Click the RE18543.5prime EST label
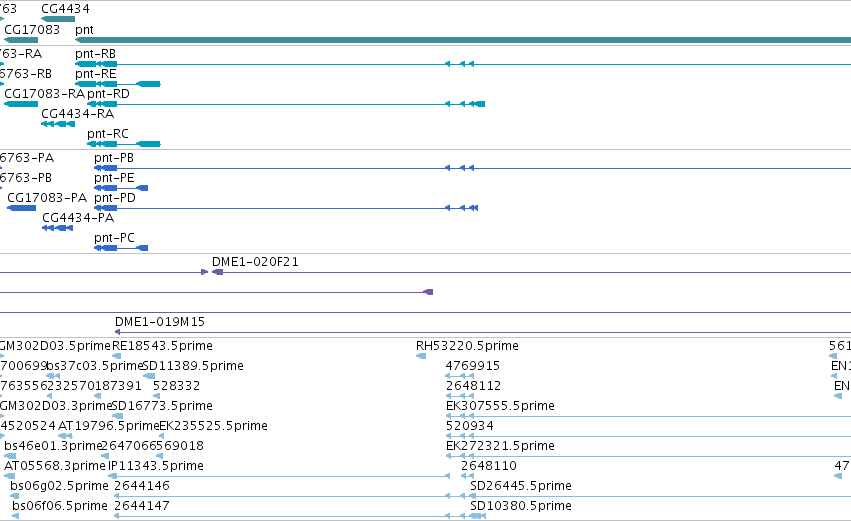Viewport: 851px width, 521px height. point(162,346)
